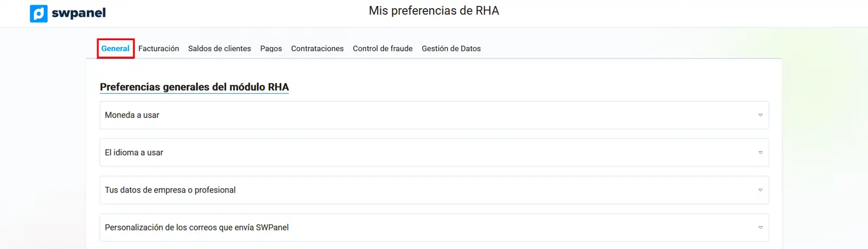Click the arrow on Tus datos de empresa row

pyautogui.click(x=760, y=190)
